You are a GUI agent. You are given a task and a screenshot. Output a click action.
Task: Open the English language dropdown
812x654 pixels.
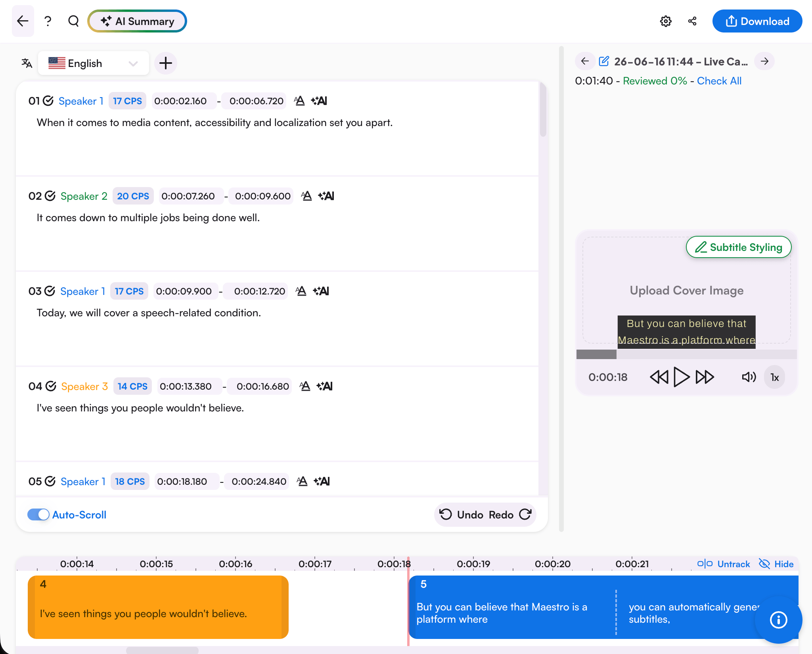tap(94, 63)
